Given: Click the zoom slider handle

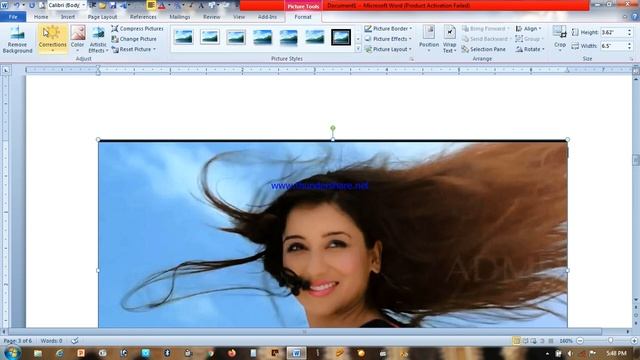Looking at the screenshot, I should pyautogui.click(x=611, y=340).
